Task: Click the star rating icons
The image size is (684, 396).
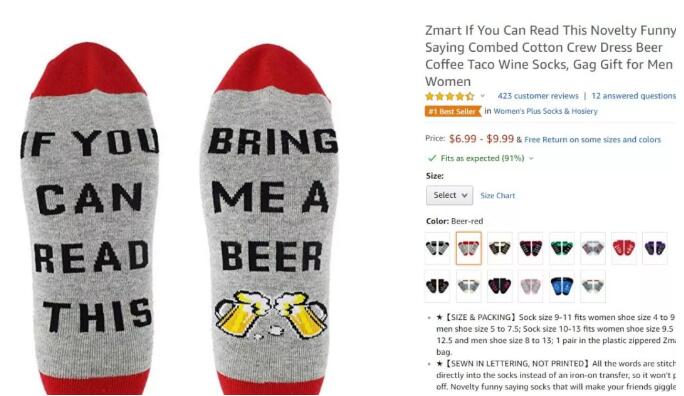Action: [449, 96]
